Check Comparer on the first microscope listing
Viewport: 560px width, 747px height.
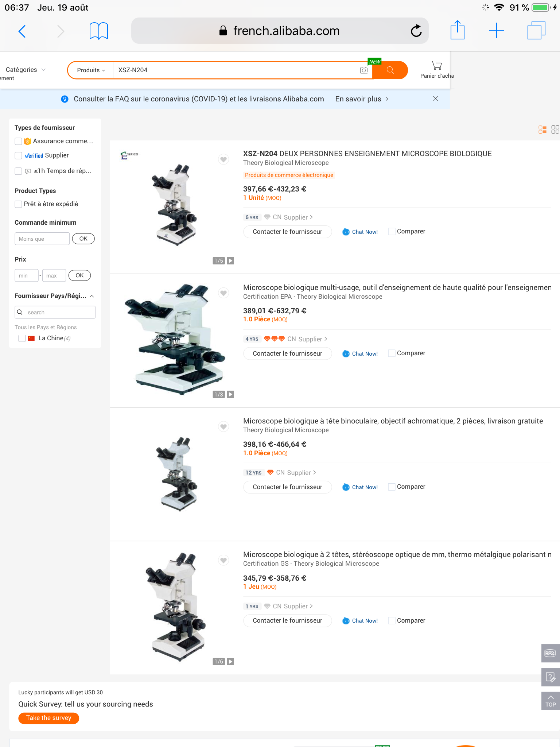coord(391,231)
